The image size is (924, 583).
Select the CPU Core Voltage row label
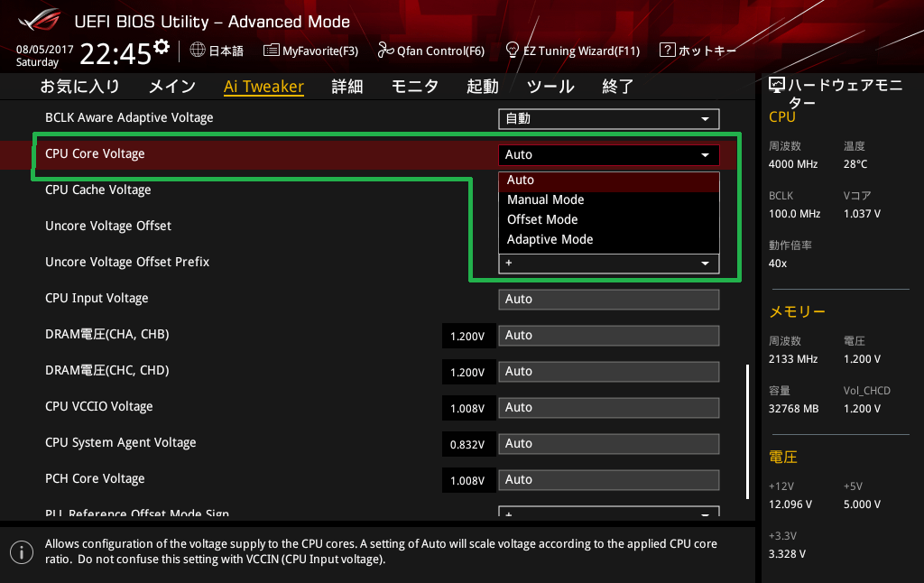coord(95,153)
